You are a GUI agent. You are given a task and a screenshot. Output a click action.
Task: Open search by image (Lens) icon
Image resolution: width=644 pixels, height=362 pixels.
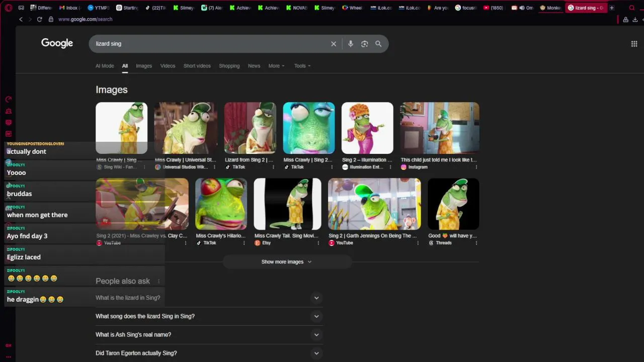point(365,44)
